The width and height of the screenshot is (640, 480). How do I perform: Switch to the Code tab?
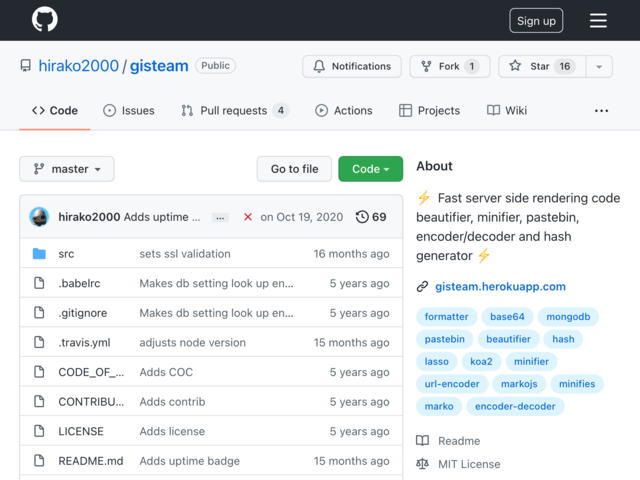55,111
